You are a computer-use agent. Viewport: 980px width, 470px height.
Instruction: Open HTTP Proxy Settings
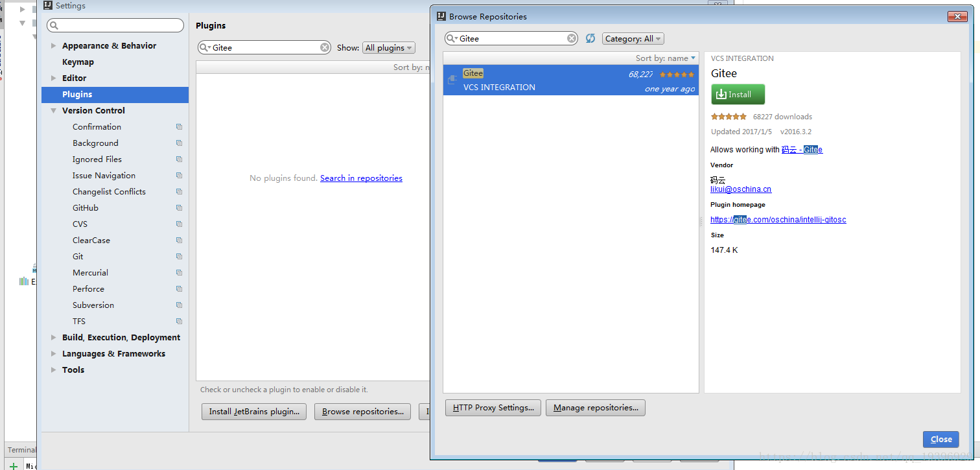tap(493, 408)
